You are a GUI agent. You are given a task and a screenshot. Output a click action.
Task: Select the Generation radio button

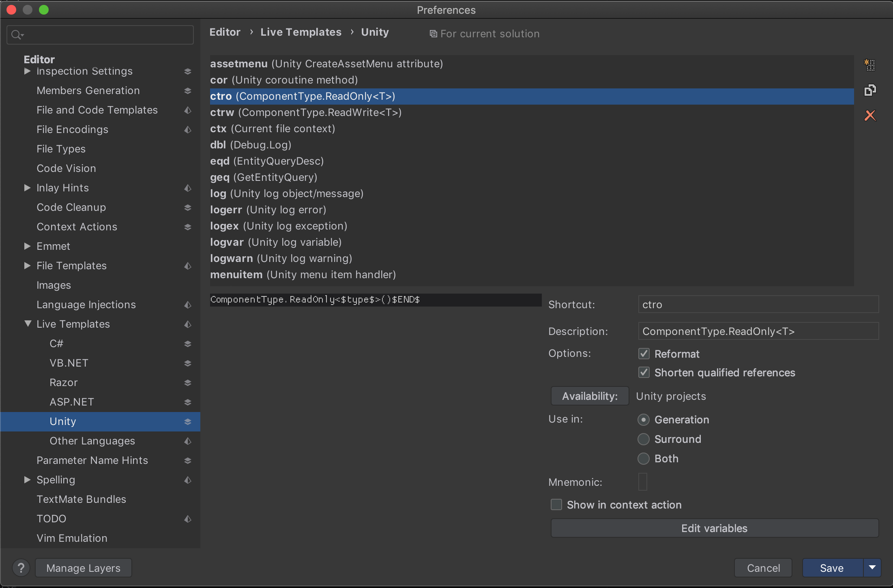[x=643, y=419]
